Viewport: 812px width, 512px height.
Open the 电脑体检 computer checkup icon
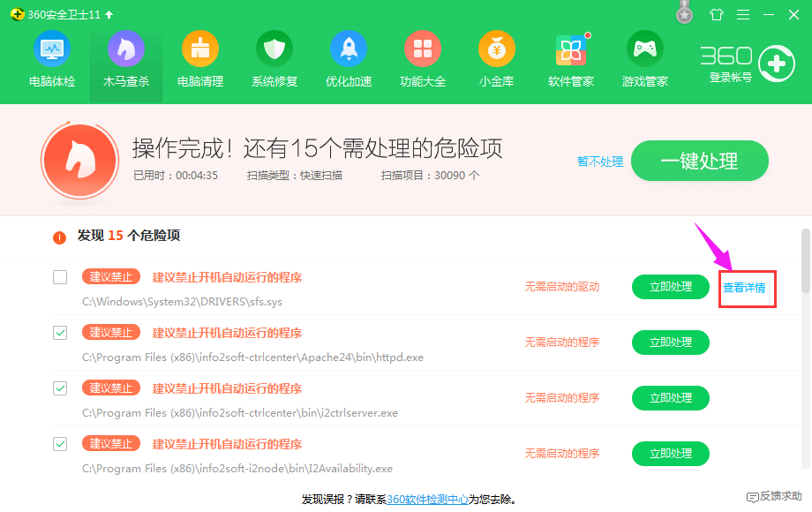coord(52,49)
